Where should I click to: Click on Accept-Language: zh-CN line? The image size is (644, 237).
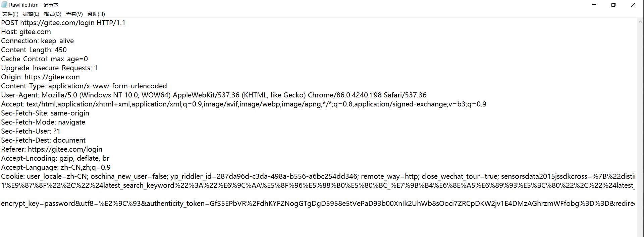tap(56, 167)
